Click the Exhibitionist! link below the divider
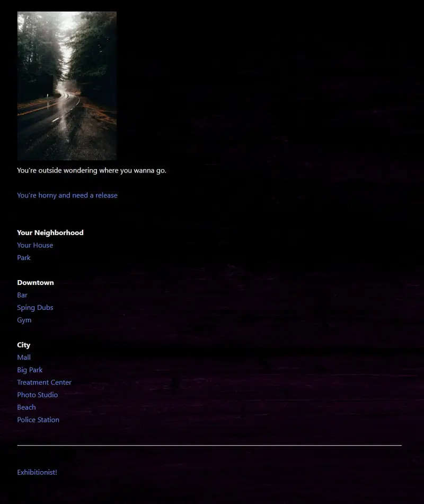This screenshot has width=424, height=504. tap(37, 473)
